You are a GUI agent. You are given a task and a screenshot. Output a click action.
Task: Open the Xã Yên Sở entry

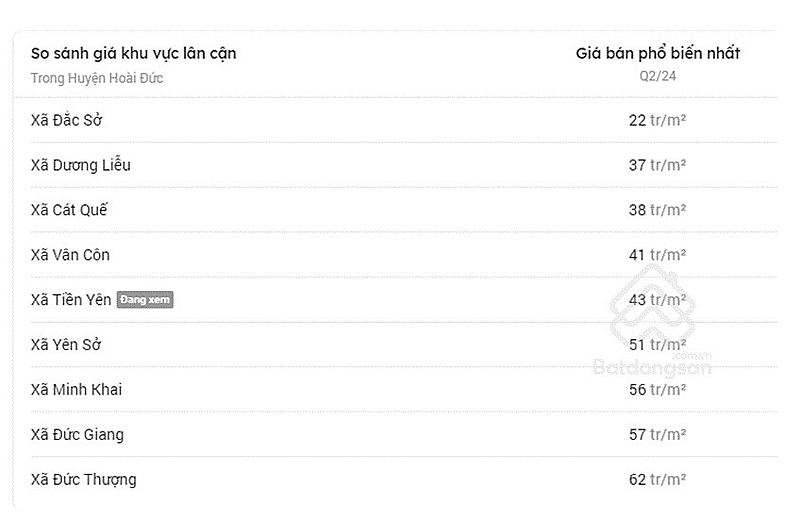[x=404, y=344]
